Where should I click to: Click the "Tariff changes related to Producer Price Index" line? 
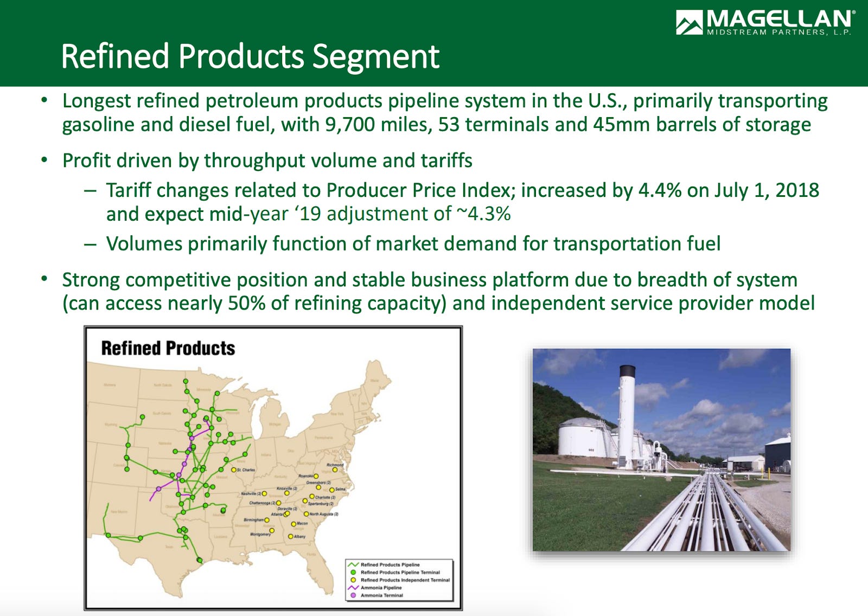pyautogui.click(x=463, y=190)
